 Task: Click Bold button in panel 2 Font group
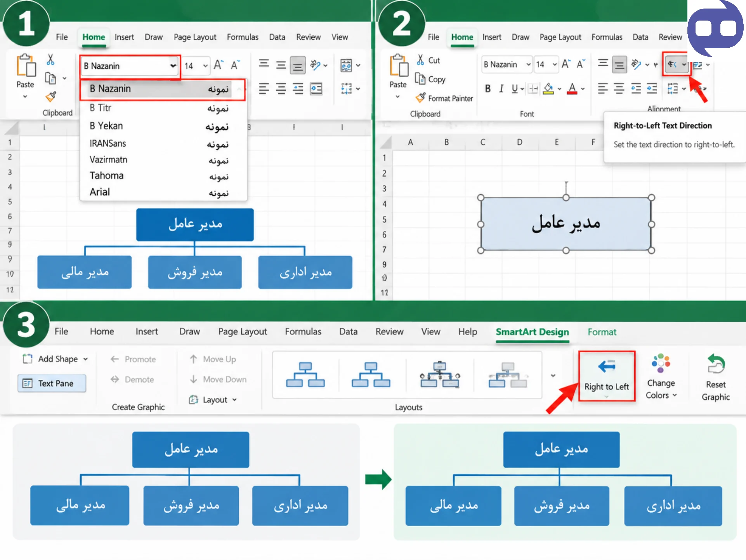488,89
